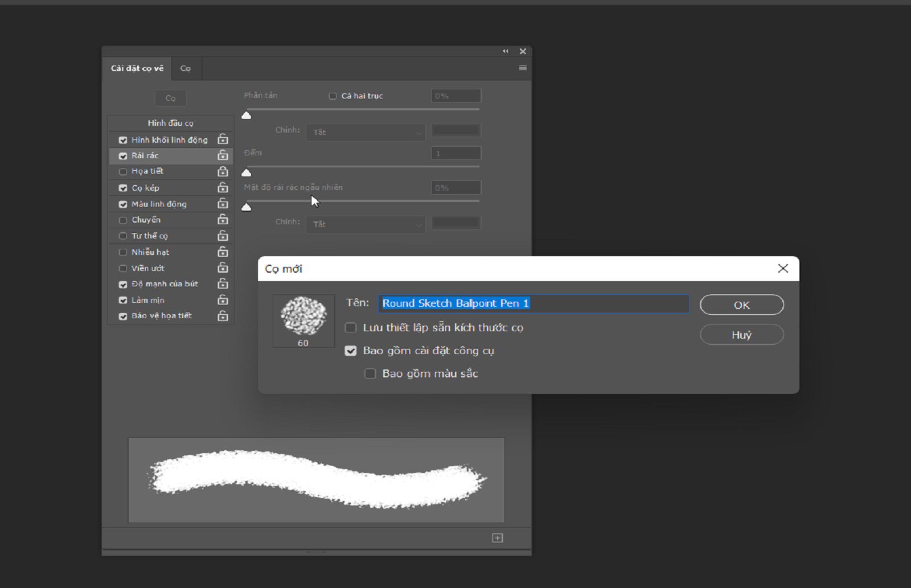Toggle lock icon for Màu linh động

pyautogui.click(x=223, y=204)
